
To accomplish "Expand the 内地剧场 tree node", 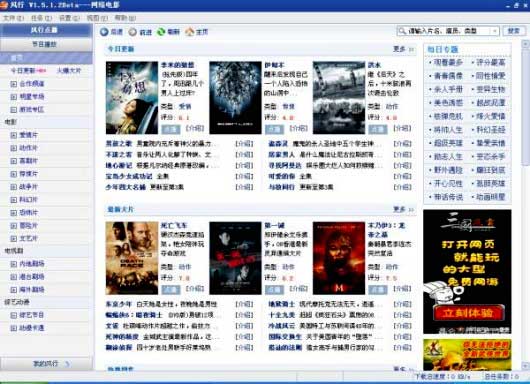I will coord(14,264).
